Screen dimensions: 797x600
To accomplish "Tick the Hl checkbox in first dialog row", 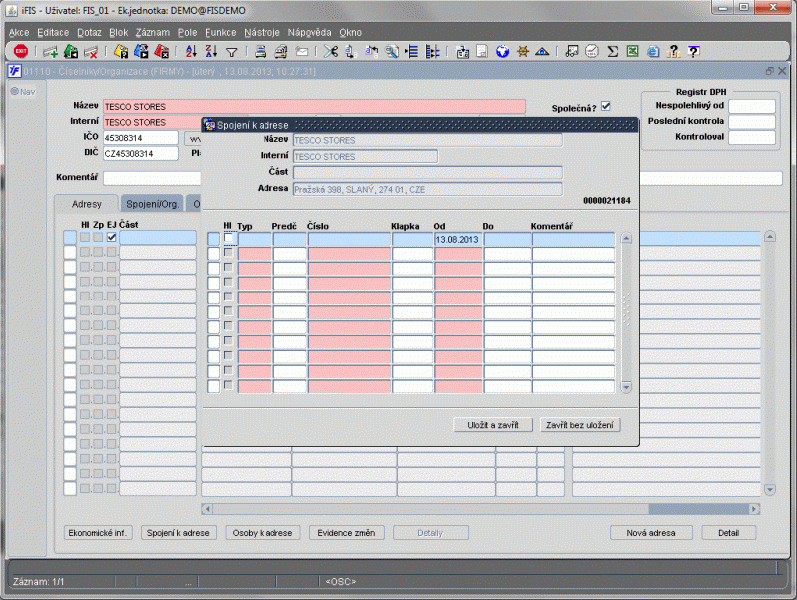I will coord(230,239).
